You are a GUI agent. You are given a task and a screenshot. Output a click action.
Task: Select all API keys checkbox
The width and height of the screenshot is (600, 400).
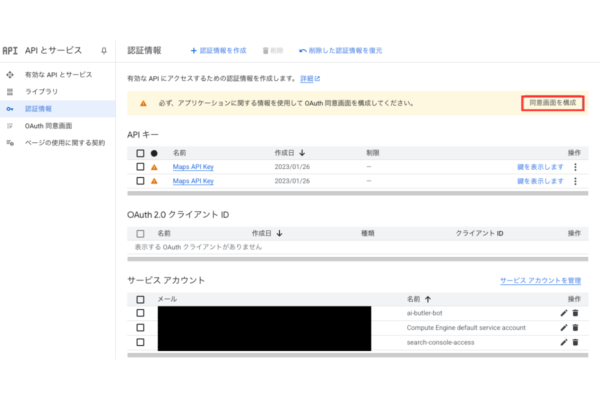(x=140, y=153)
